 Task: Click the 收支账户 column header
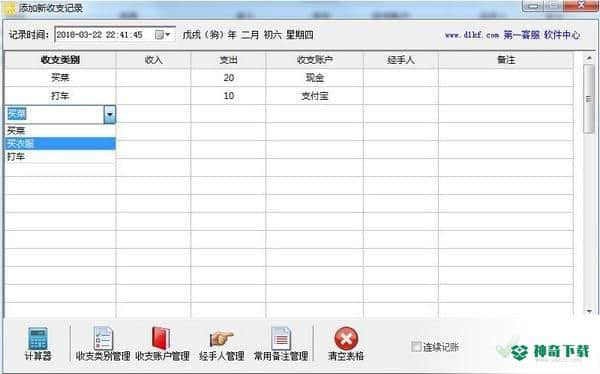315,60
